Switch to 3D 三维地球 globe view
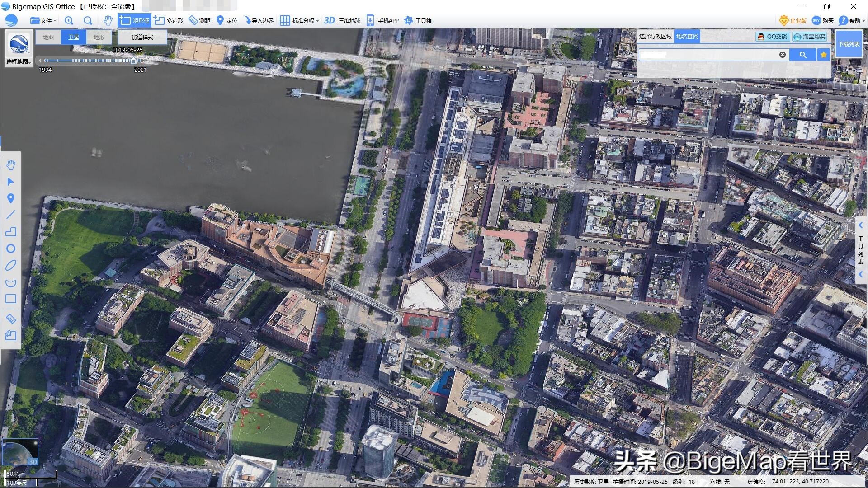This screenshot has width=868, height=488. click(342, 20)
